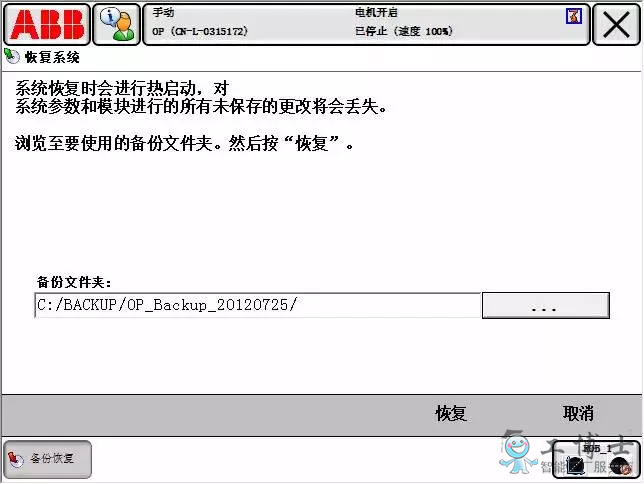The height and width of the screenshot is (484, 644).
Task: Cancel the restore with 取消
Action: [x=578, y=413]
